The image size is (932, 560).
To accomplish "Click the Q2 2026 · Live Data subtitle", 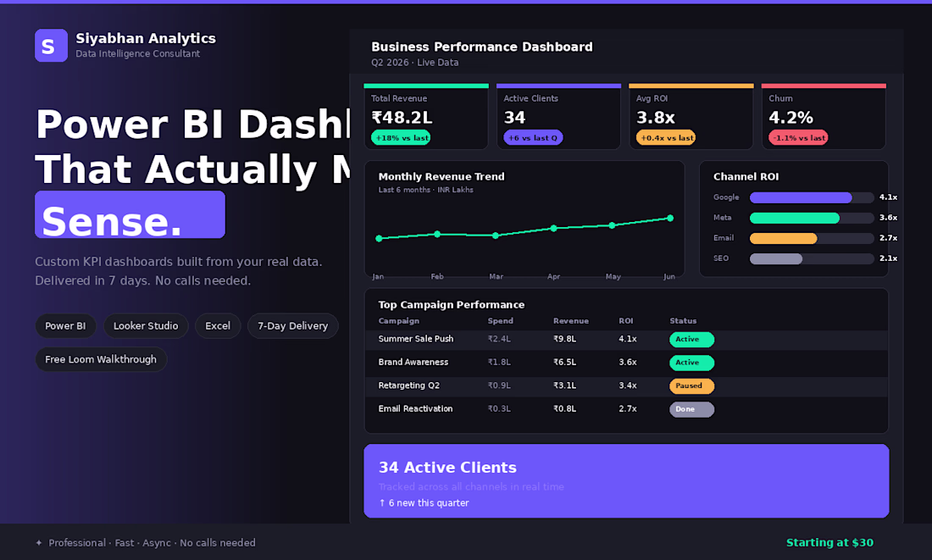I will click(415, 63).
